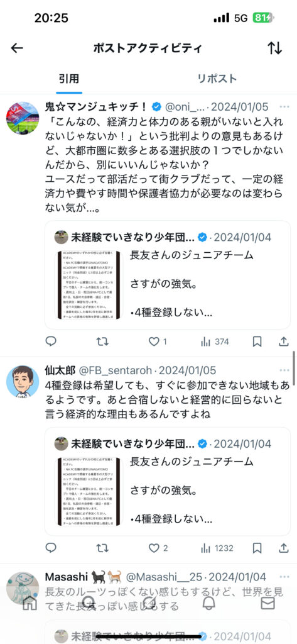The height and width of the screenshot is (644, 297).
Task: View analytics showing 1232 views
Action: point(217,548)
